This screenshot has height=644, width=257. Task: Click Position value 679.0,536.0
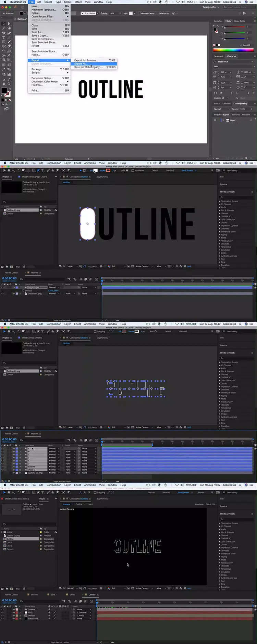[x=53, y=290]
